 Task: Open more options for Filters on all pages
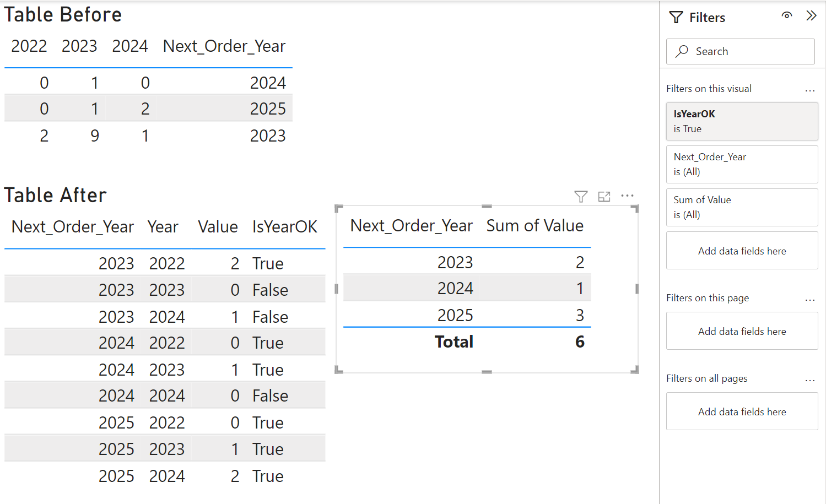(x=809, y=380)
